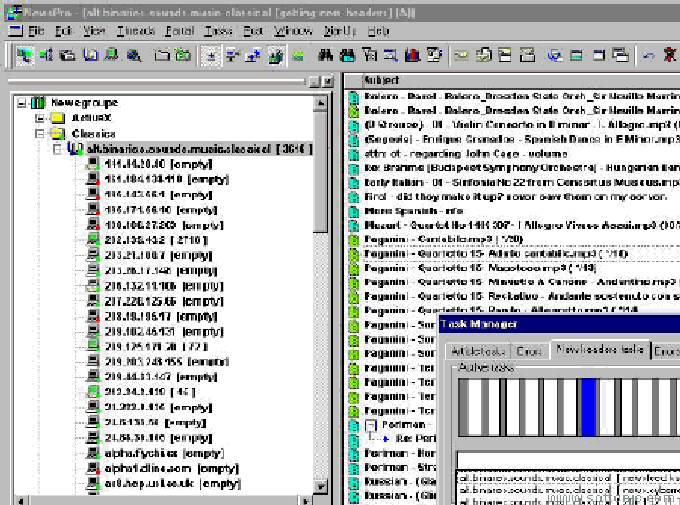The width and height of the screenshot is (680, 505).
Task: Collapse the Classics folder node
Action: tap(40, 134)
